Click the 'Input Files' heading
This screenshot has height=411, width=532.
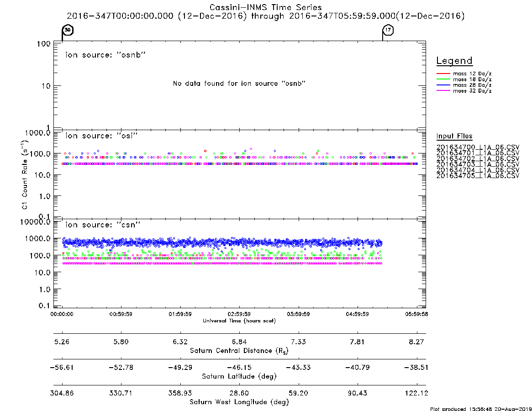454,136
